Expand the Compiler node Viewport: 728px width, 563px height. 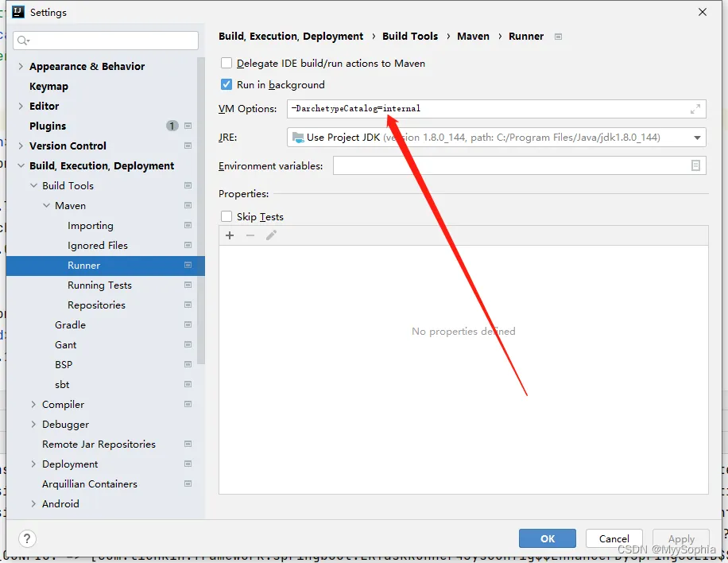(x=33, y=405)
